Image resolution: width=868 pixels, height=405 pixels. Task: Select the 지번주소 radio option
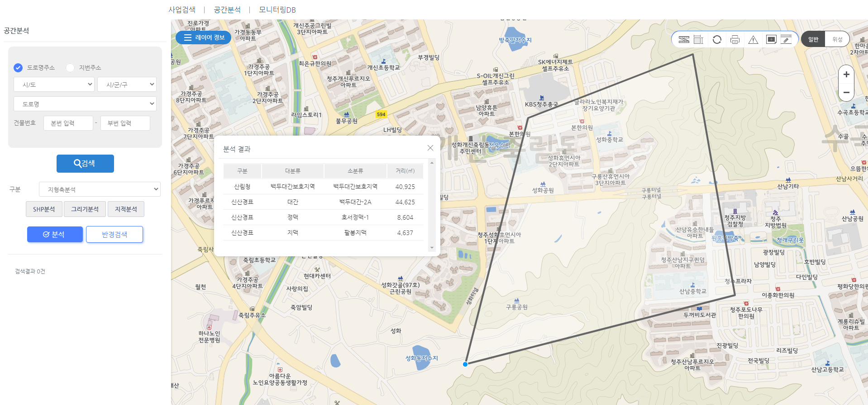click(70, 68)
